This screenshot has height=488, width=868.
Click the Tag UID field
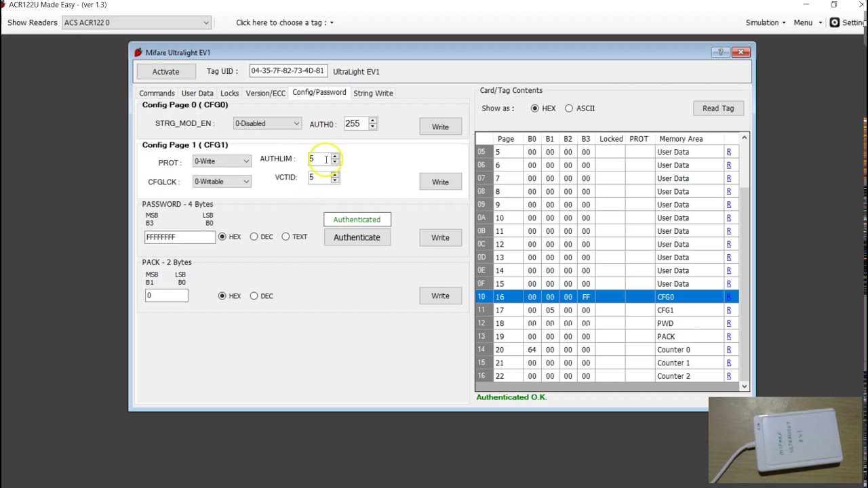(288, 70)
